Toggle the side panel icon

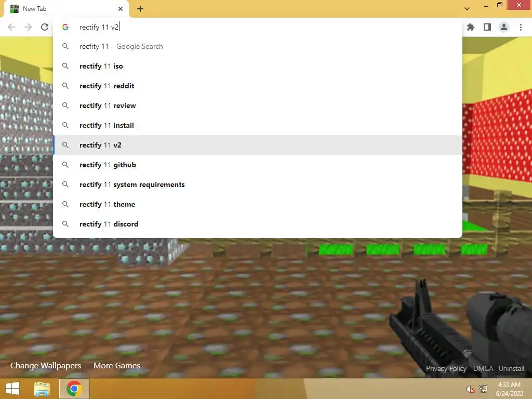[x=487, y=27]
